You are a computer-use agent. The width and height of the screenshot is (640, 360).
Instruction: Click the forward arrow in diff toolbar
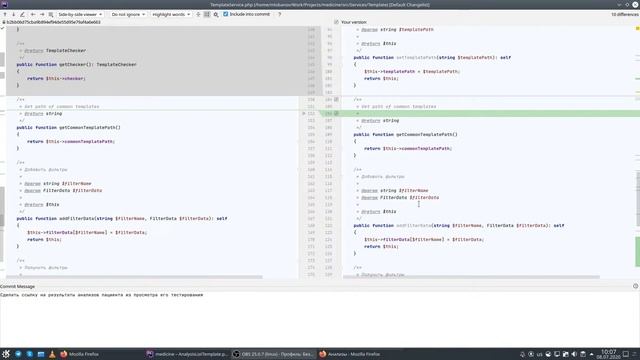pyautogui.click(x=42, y=14)
